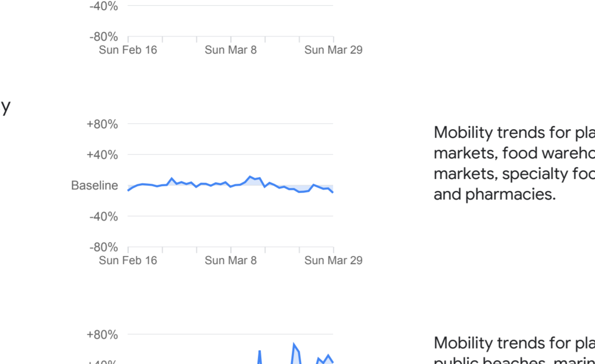This screenshot has height=364, width=595.
Task: Click the '-40%' label on the middle chart
Action: (x=103, y=217)
